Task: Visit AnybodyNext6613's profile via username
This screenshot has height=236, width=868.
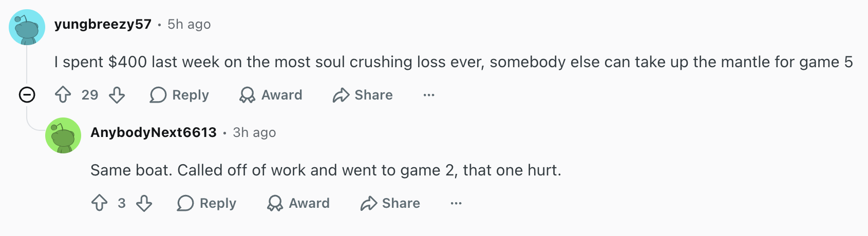Action: pyautogui.click(x=154, y=132)
